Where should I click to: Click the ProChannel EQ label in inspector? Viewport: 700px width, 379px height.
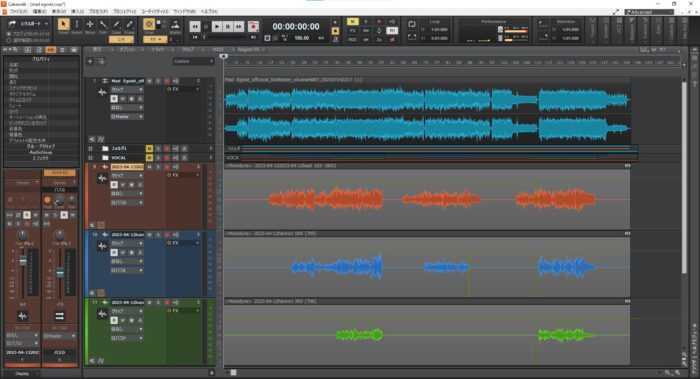(x=59, y=173)
